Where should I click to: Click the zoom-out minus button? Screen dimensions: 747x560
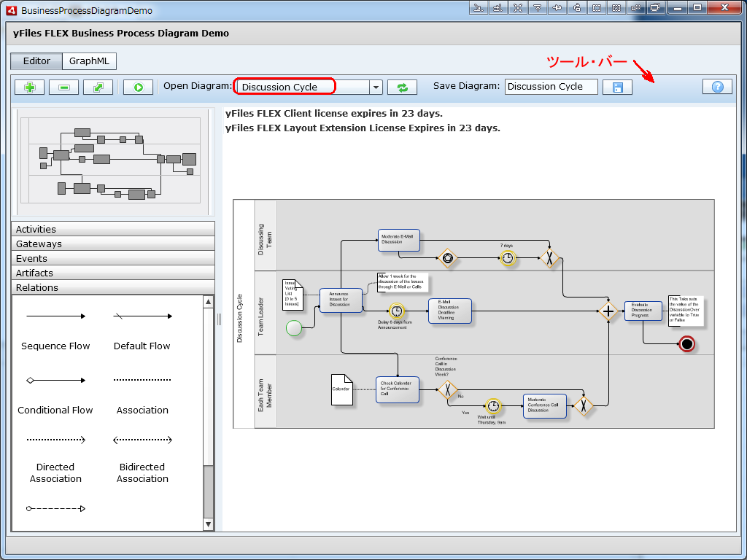click(64, 87)
